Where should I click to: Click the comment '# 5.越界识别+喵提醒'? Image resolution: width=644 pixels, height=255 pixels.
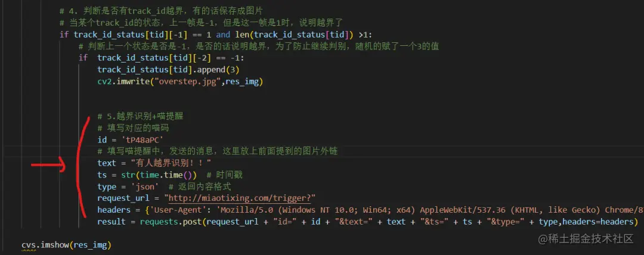pyautogui.click(x=140, y=116)
